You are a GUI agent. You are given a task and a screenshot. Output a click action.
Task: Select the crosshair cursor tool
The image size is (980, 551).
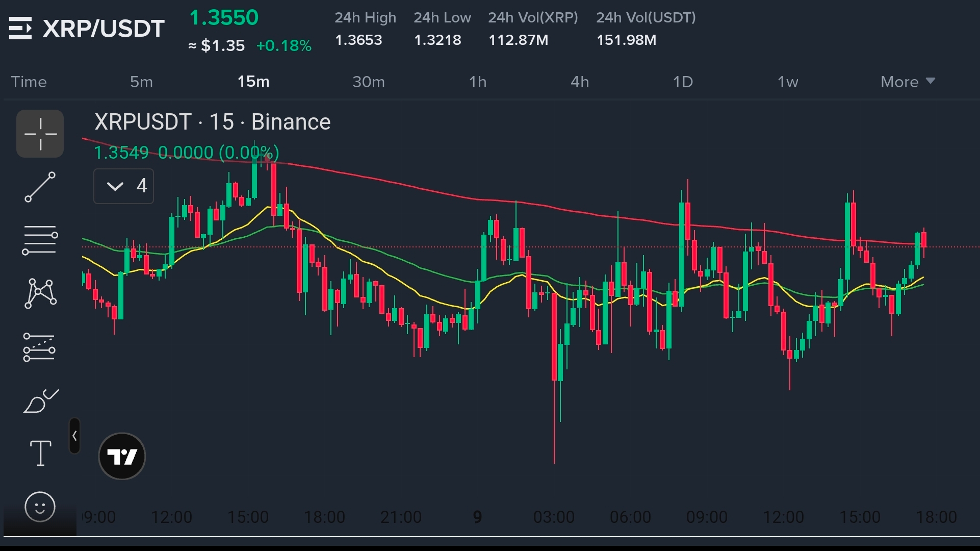(40, 134)
